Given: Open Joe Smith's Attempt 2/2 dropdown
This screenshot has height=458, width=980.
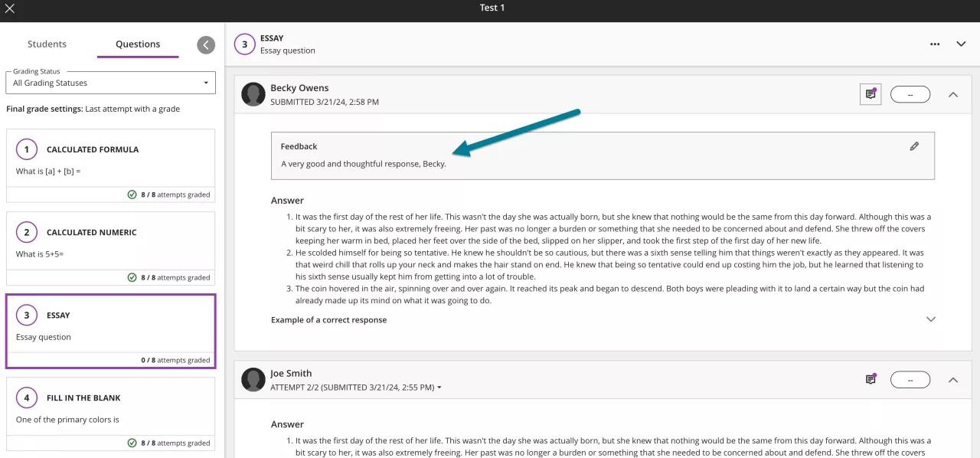Looking at the screenshot, I should (x=439, y=387).
